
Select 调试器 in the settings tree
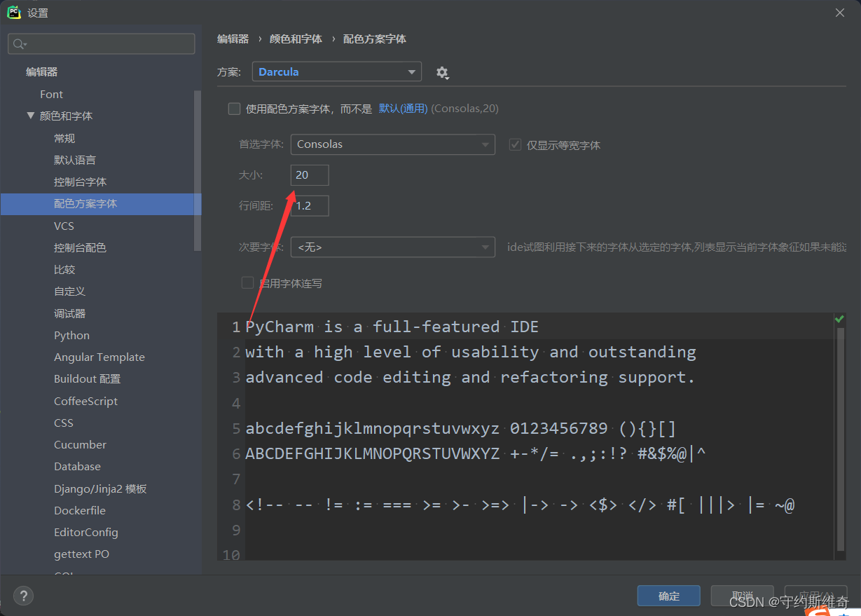click(70, 313)
